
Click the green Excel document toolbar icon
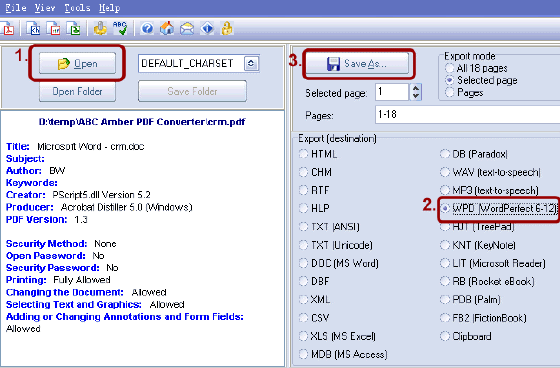click(74, 29)
